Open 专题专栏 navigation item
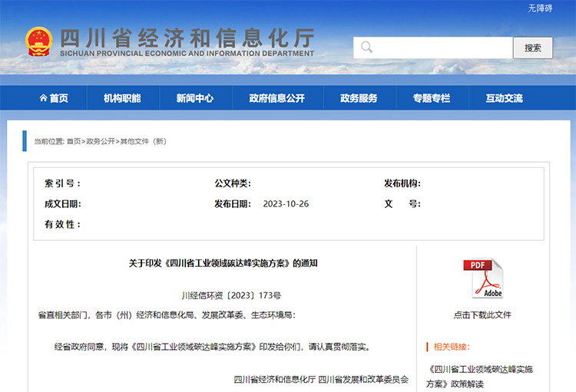576x392 pixels. [431, 98]
